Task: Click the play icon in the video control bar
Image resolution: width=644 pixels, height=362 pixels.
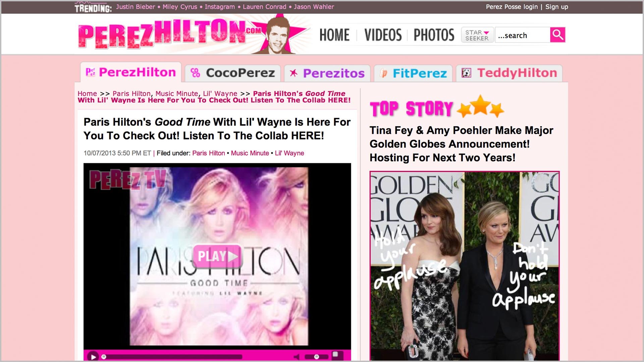Action: click(93, 357)
